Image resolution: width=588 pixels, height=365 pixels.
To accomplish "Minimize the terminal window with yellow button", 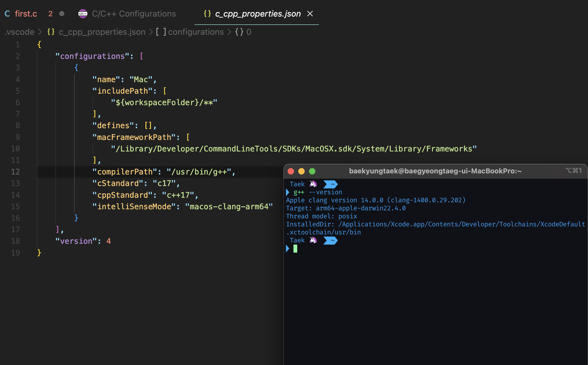I will coord(301,171).
